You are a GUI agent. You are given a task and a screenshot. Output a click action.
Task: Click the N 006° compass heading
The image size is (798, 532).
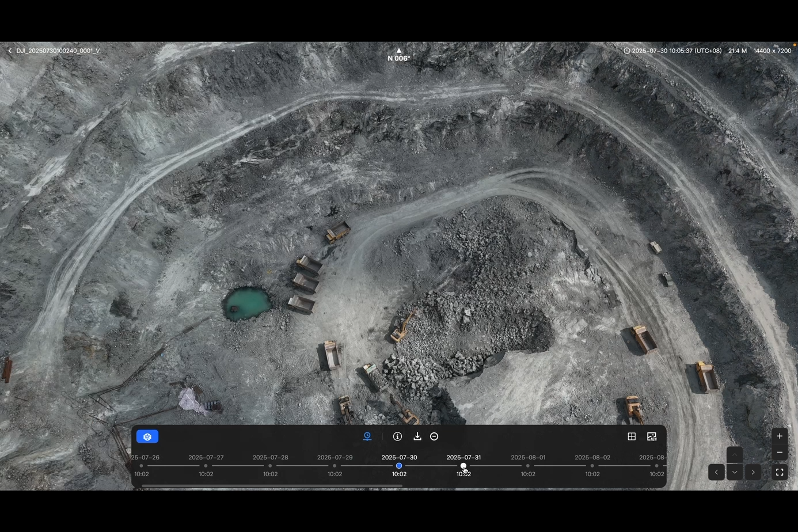click(x=398, y=58)
